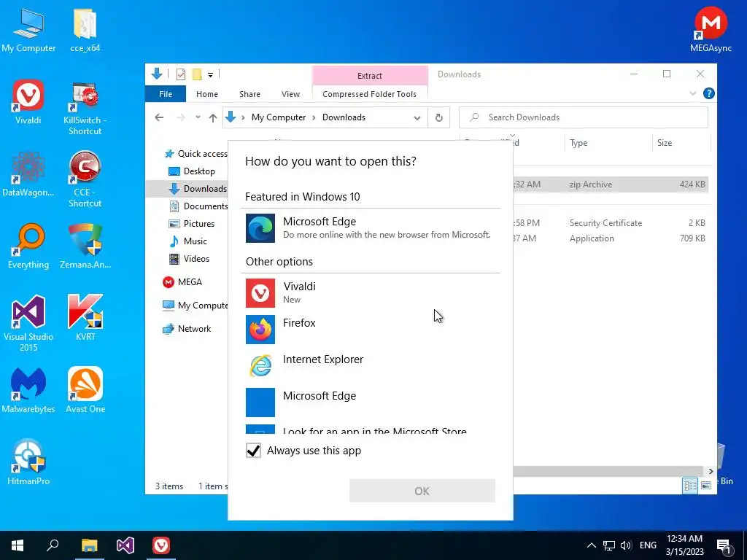Image resolution: width=747 pixels, height=560 pixels.
Task: Open the MEGAsync desktop shortcut
Action: [x=711, y=29]
